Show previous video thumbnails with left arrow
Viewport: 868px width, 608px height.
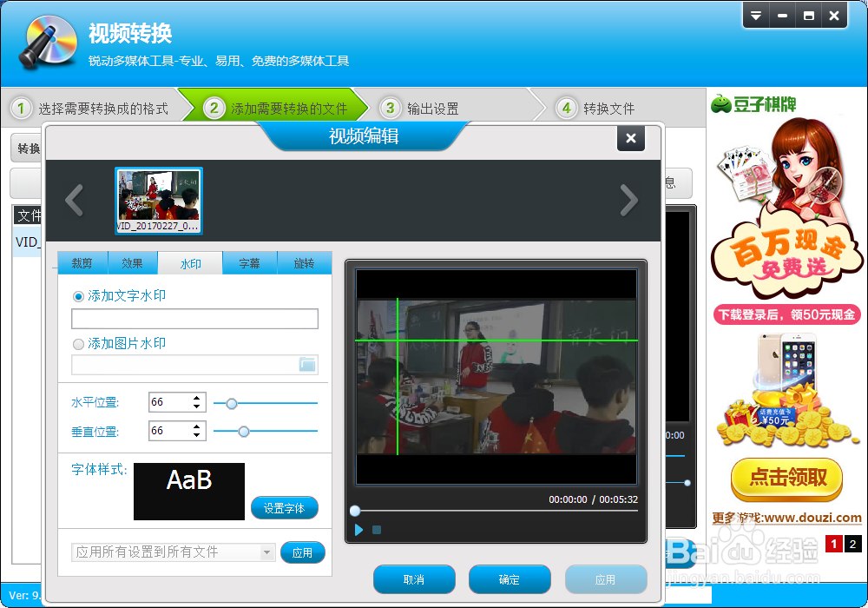[x=74, y=200]
